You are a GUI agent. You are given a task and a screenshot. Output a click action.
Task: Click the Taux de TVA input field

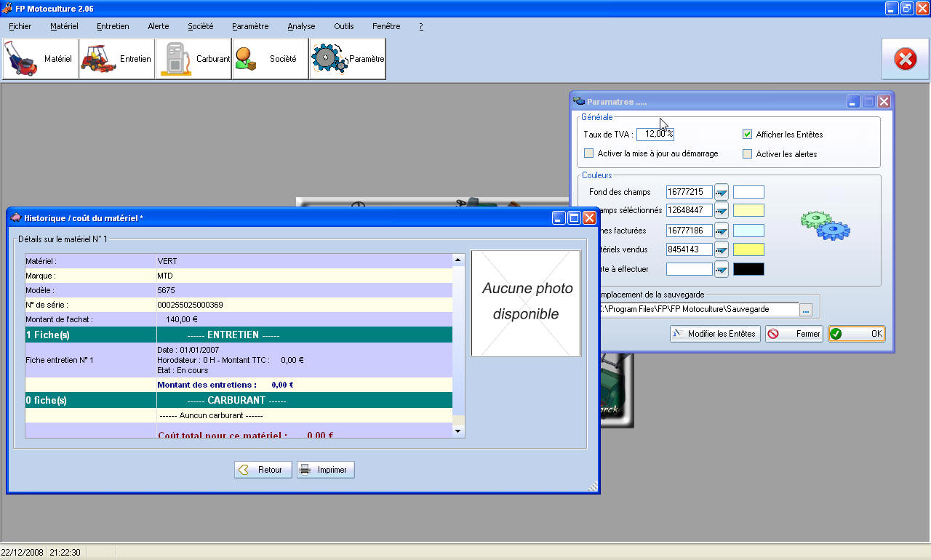[655, 135]
